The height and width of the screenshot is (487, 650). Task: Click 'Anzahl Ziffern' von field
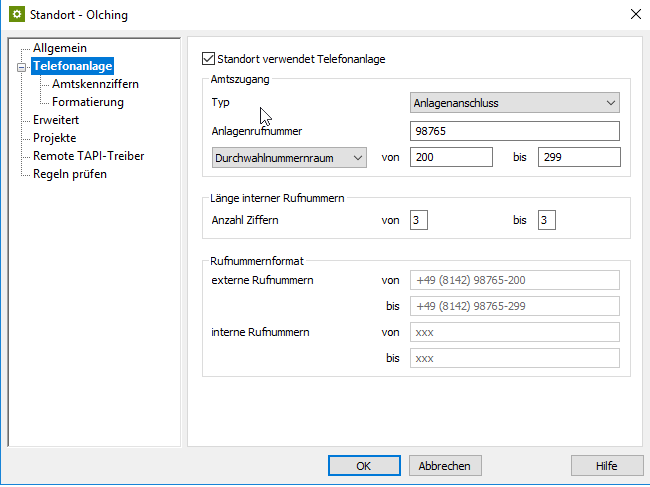click(x=418, y=219)
